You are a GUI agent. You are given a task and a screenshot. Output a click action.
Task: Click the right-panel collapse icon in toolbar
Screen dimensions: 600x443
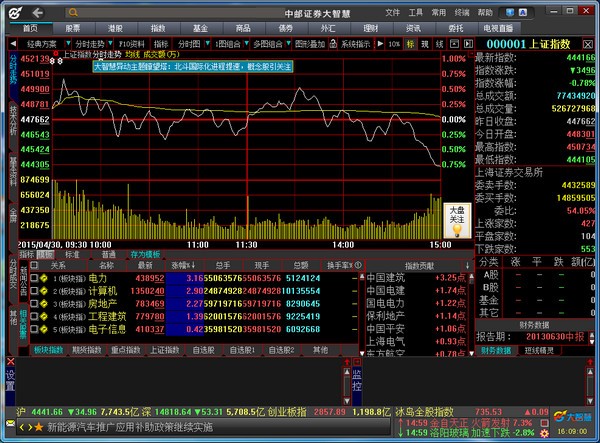click(x=468, y=44)
